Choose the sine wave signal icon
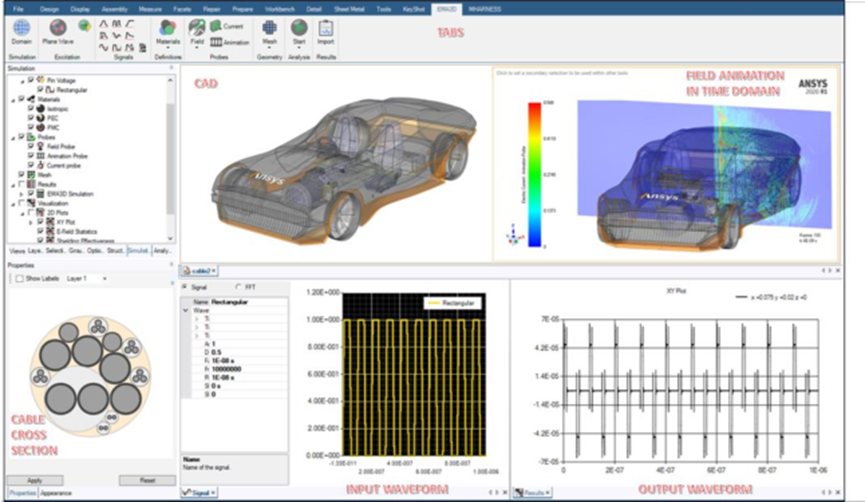Screen dimensions: 865x502 tap(103, 48)
